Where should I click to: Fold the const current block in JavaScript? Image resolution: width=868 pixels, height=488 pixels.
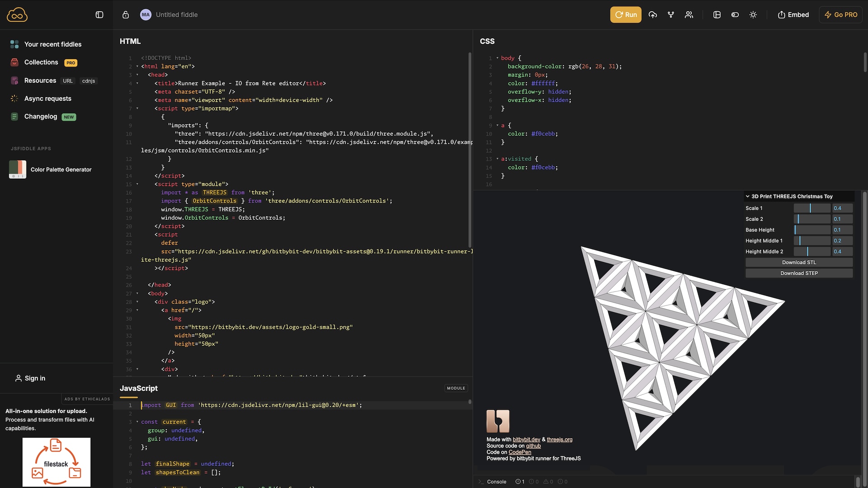tap(137, 422)
